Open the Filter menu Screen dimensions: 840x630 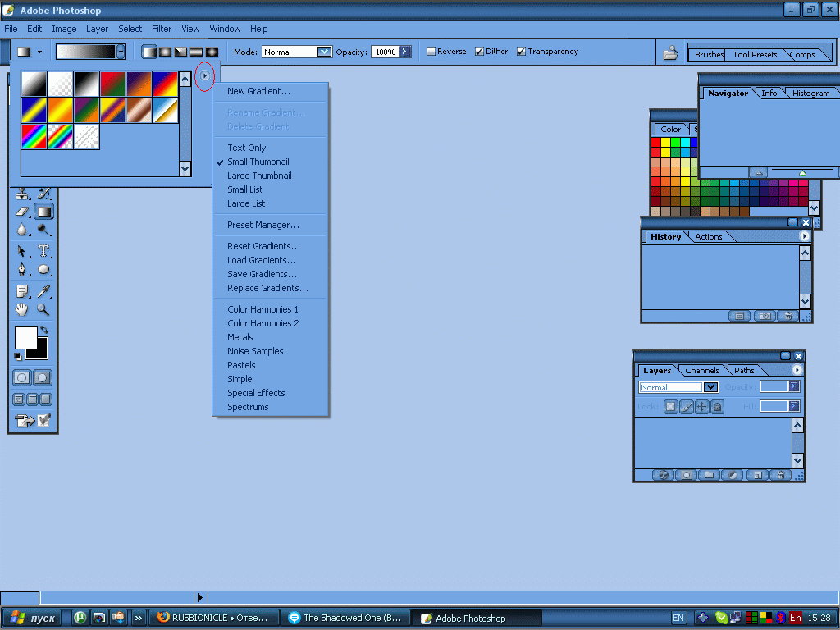point(162,29)
